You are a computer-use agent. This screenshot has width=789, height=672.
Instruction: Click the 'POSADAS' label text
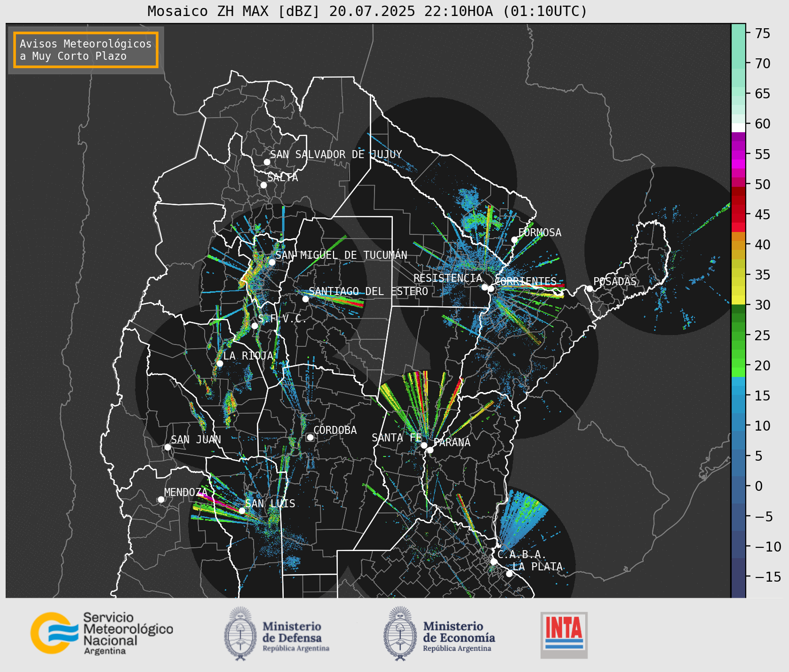coord(614,281)
